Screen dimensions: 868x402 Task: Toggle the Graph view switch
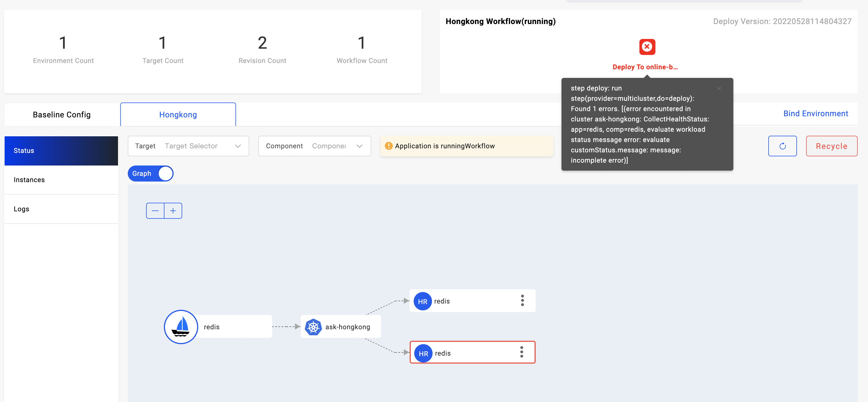(151, 174)
